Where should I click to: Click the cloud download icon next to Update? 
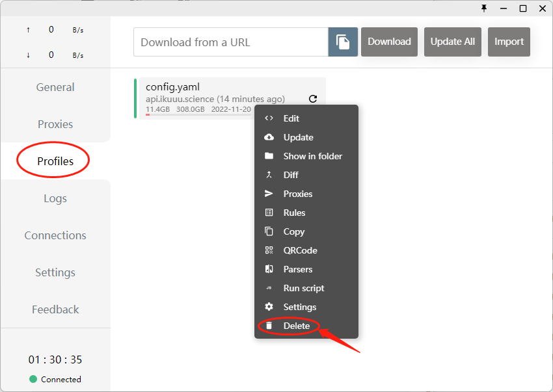click(x=269, y=137)
